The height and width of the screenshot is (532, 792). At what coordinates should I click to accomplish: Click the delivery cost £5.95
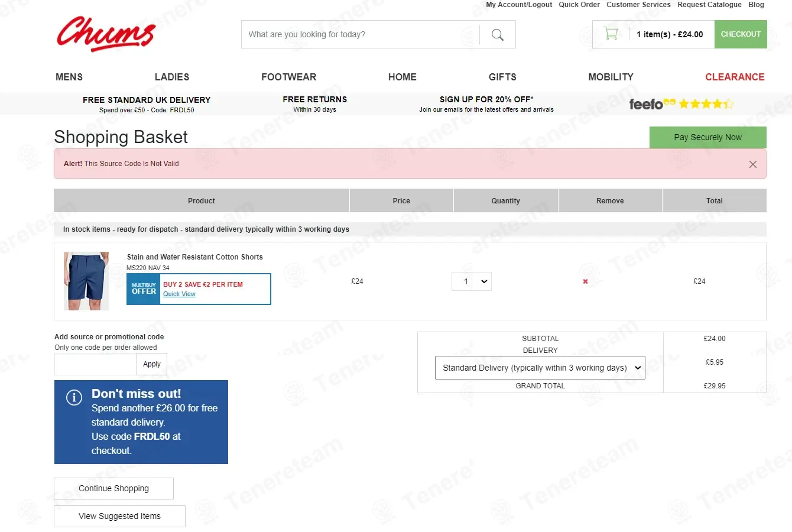(x=715, y=362)
